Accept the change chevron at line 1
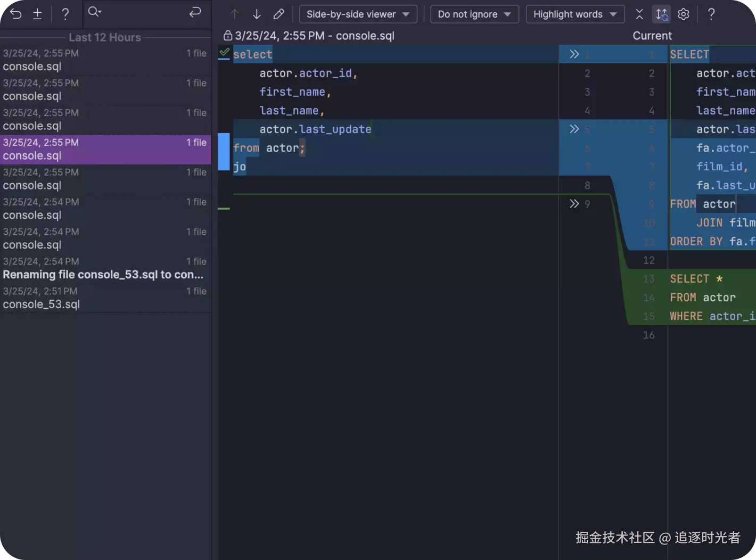 pos(574,54)
